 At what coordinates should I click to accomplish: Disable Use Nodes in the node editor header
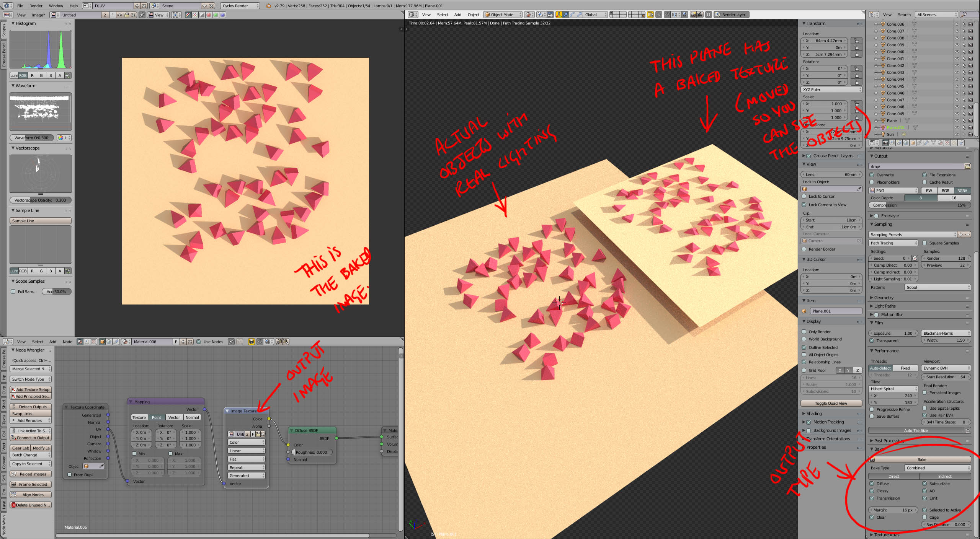point(199,342)
